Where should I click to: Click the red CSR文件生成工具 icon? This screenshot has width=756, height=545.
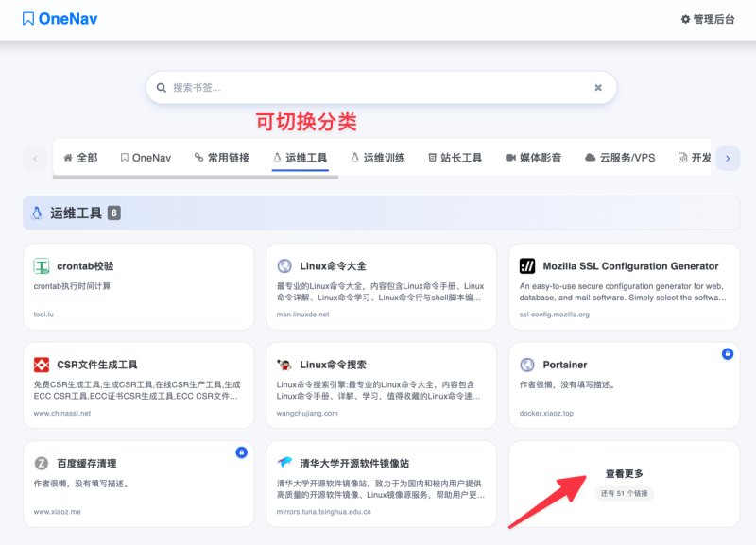(42, 365)
